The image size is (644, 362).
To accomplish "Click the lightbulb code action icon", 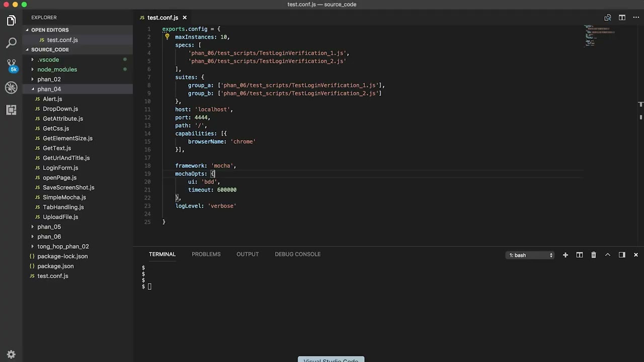I will click(167, 37).
